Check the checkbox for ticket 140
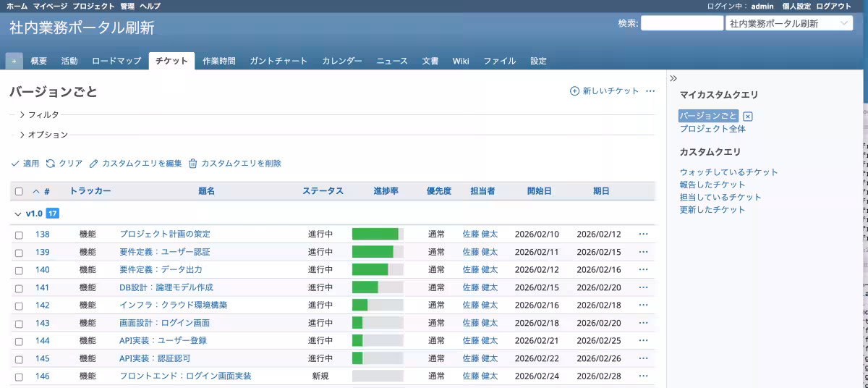This screenshot has width=868, height=388. click(x=19, y=270)
